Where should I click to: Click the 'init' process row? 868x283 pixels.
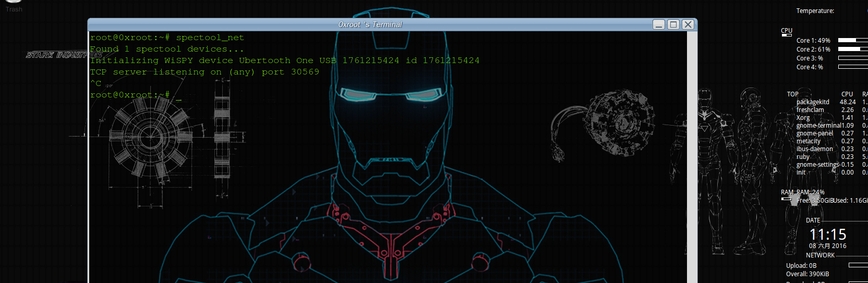(x=832, y=173)
